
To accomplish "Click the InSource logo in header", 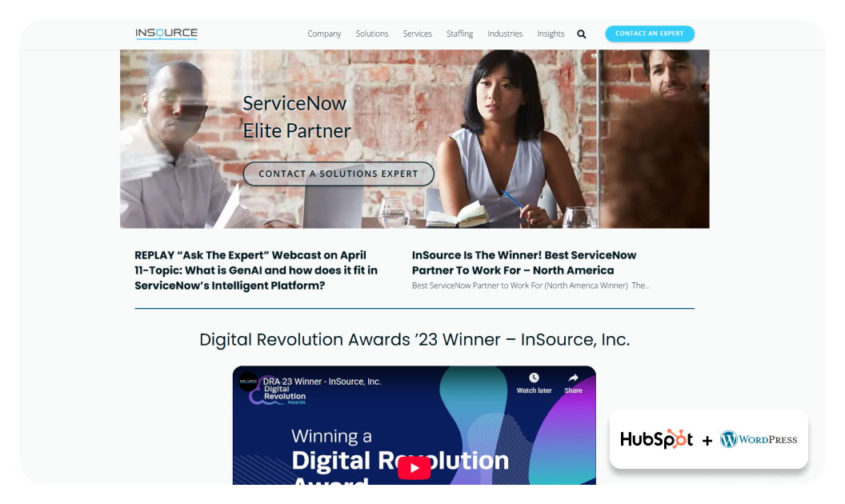I will coord(166,34).
